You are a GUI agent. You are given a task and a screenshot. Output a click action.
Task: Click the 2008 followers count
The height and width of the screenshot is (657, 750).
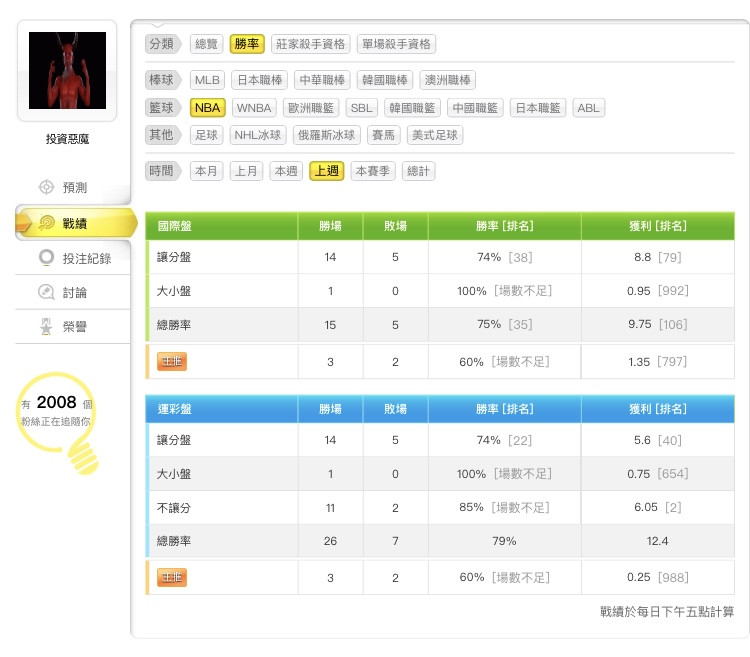pos(56,402)
